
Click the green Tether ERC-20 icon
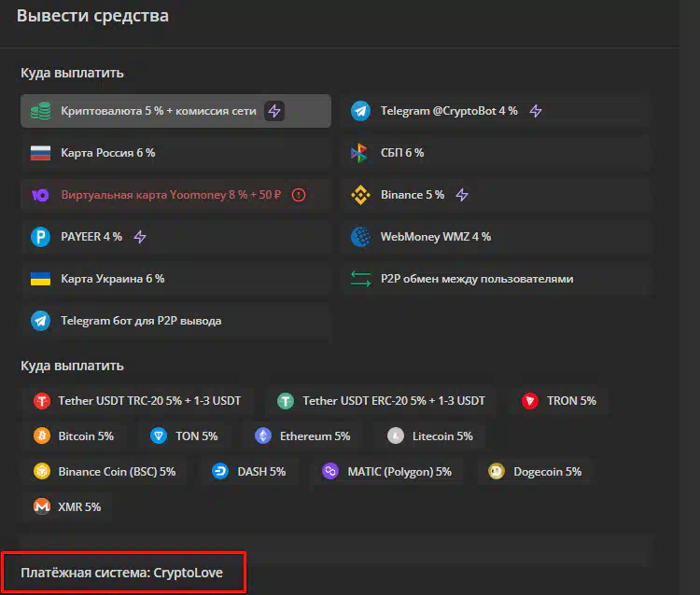click(286, 400)
